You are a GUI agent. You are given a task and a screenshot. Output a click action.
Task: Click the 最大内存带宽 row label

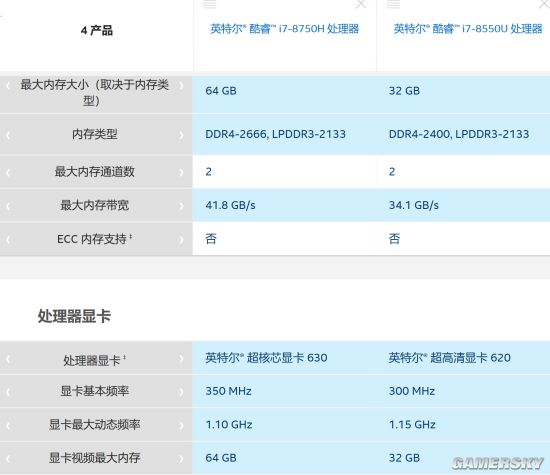coord(94,205)
